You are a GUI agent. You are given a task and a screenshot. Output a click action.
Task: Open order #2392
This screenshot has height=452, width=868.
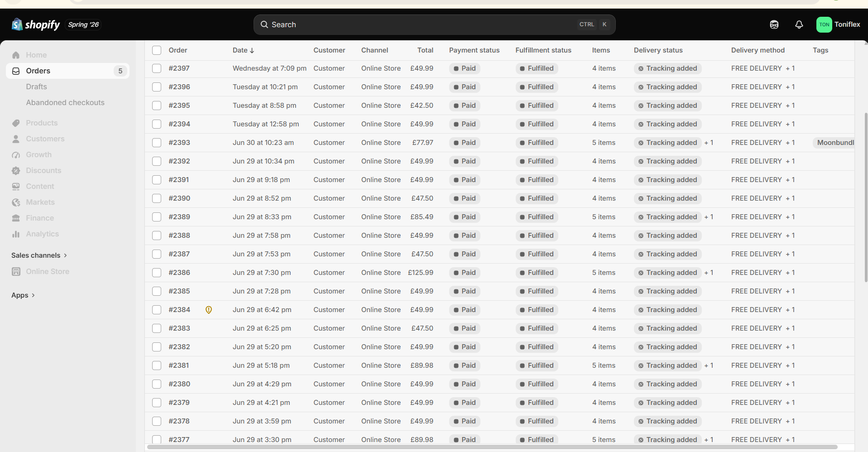pos(179,161)
